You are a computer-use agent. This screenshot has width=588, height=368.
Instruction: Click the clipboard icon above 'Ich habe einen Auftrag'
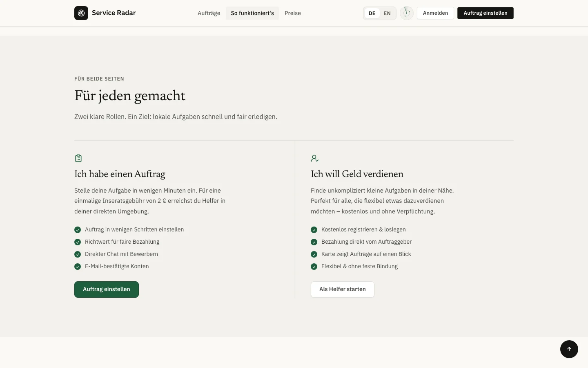[x=78, y=158]
